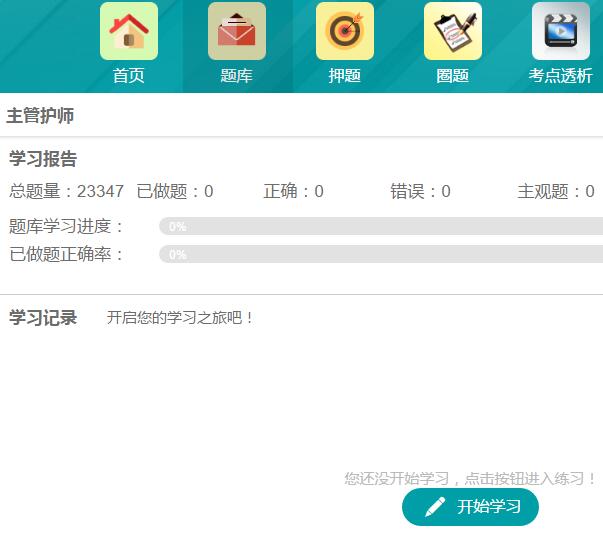Choose the 考点透析 tab label

[561, 76]
